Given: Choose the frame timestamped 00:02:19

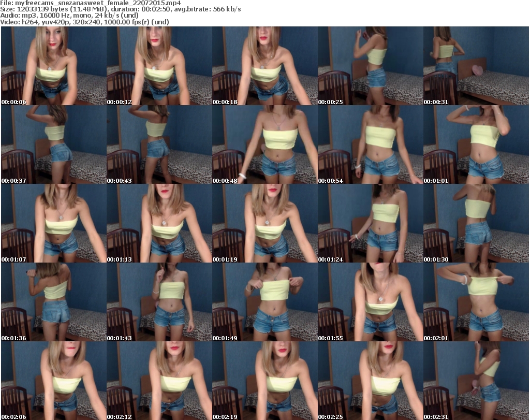Looking at the screenshot, I should tap(264, 381).
